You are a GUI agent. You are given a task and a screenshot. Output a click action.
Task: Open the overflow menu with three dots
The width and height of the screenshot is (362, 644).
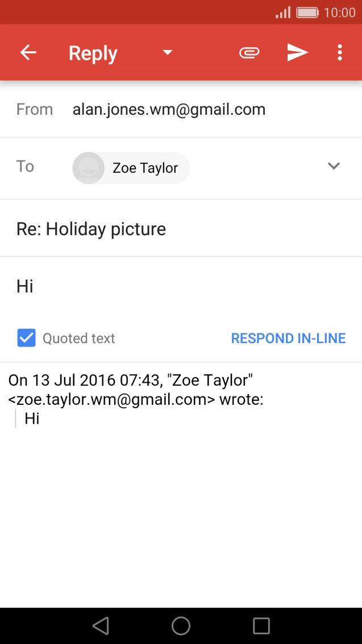coord(339,52)
